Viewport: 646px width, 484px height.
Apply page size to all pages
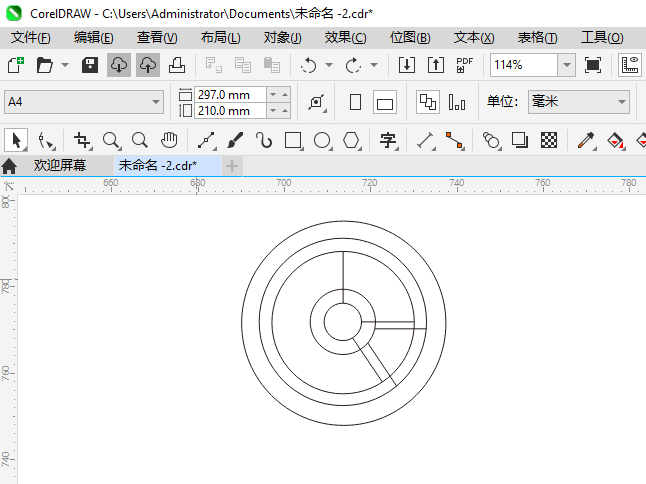point(428,102)
